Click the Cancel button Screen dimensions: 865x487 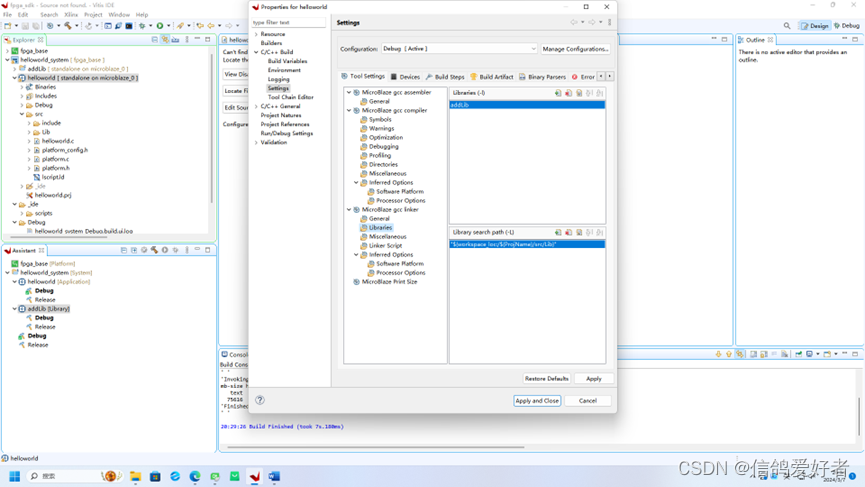588,401
